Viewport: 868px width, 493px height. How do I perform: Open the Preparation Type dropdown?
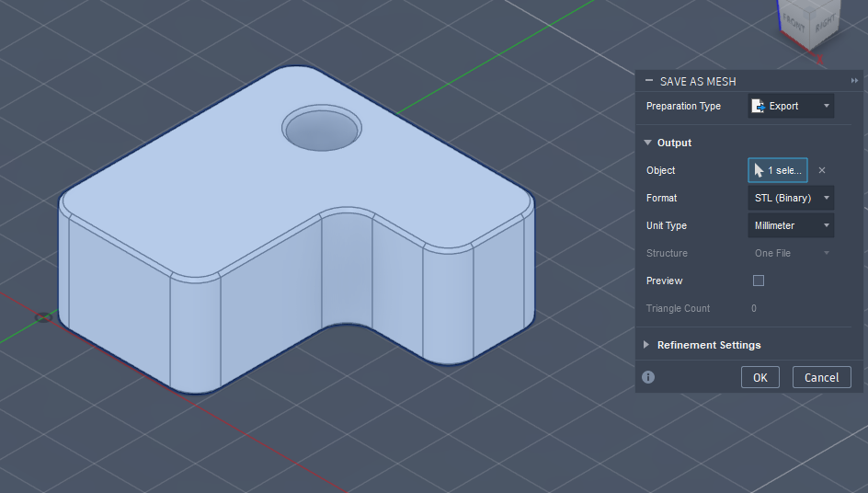coord(791,106)
